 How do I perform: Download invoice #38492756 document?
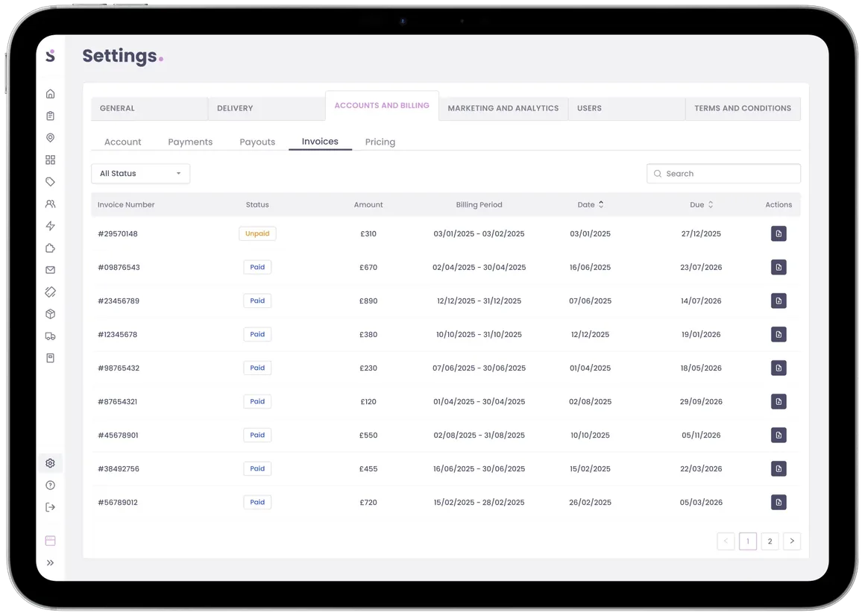click(778, 469)
